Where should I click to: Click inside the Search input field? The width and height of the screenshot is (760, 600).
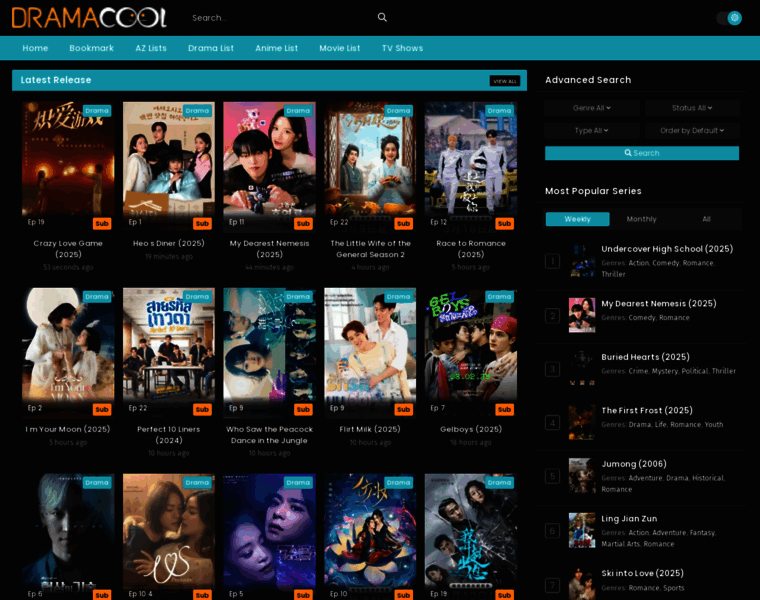(281, 18)
